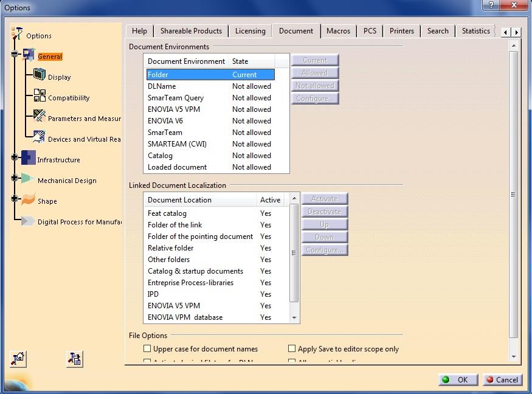Select the SMARTEAM (CWI) row

[x=210, y=144]
